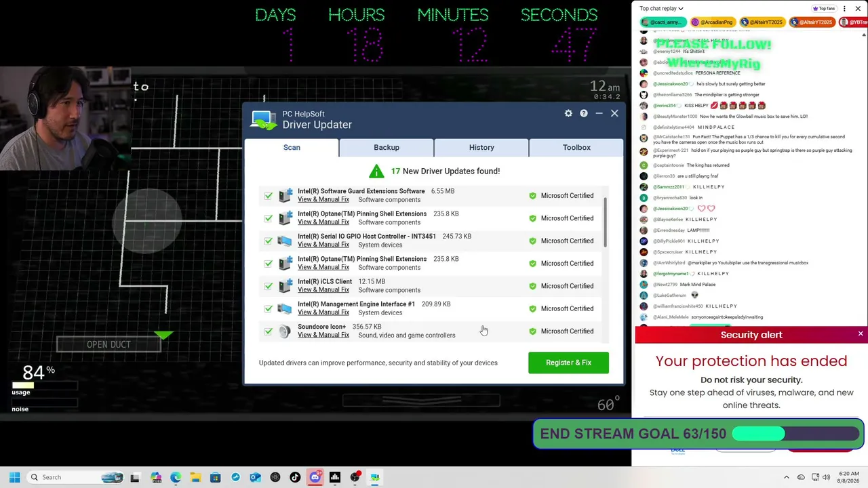The image size is (868, 488).
Task: Open View & Manual Fix for Serial IO GPIO
Action: pos(323,245)
